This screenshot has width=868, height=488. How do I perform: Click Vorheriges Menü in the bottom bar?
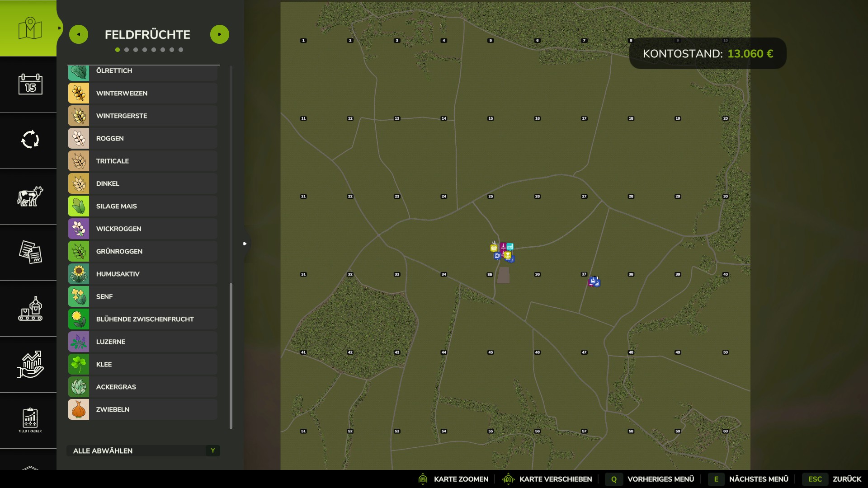click(x=650, y=479)
